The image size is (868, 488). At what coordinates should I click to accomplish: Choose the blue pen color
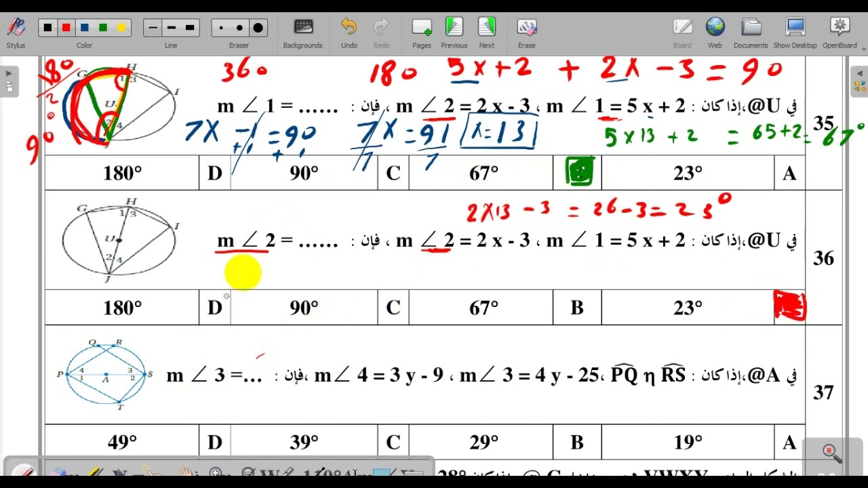click(84, 28)
